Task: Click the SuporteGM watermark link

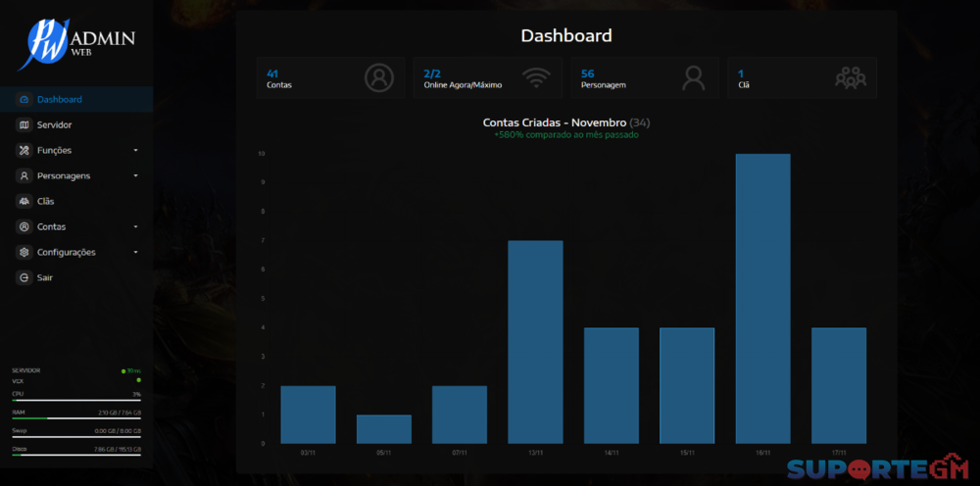Action: 879,468
